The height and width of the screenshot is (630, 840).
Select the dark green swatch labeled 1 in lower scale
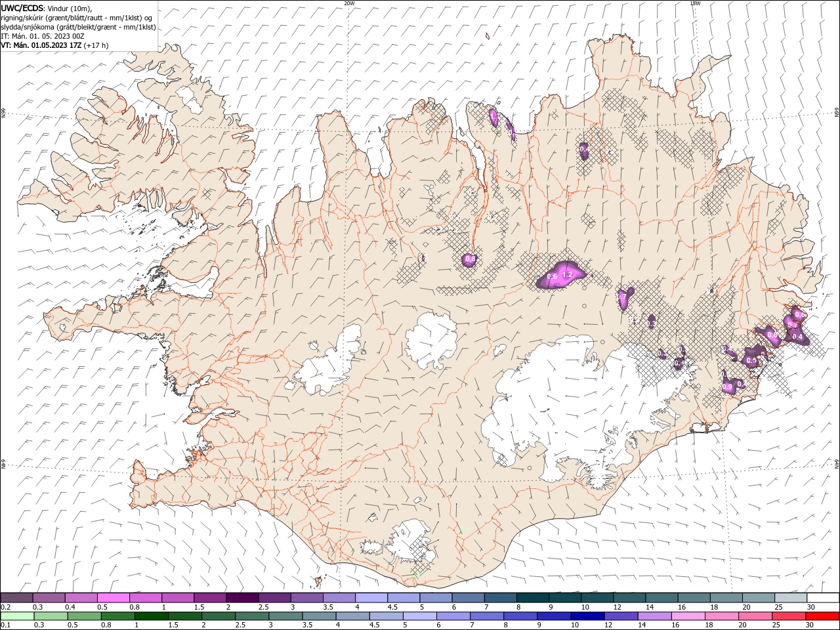click(151, 616)
